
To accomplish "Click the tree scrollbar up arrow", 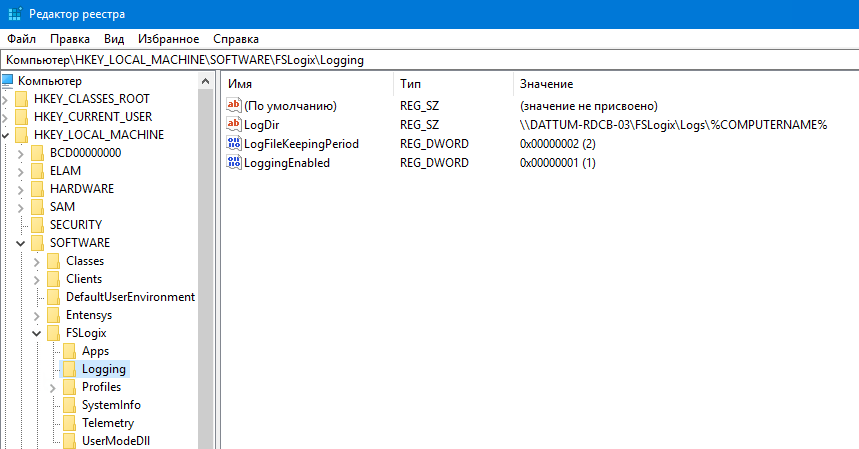I will (205, 81).
